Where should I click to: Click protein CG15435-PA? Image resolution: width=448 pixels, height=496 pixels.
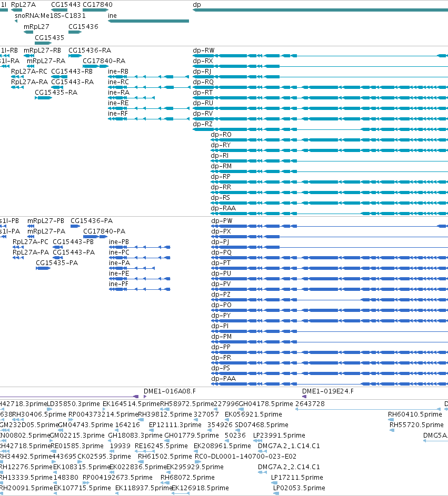pyautogui.click(x=57, y=263)
